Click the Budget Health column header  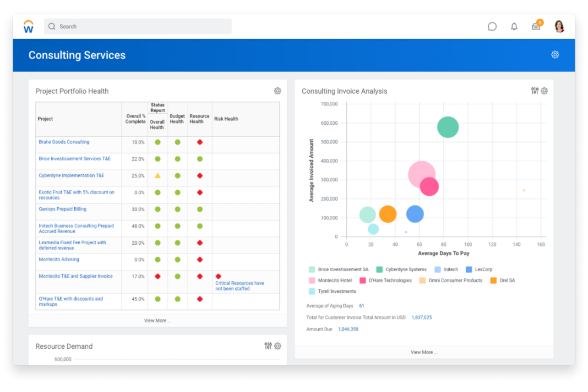[177, 119]
